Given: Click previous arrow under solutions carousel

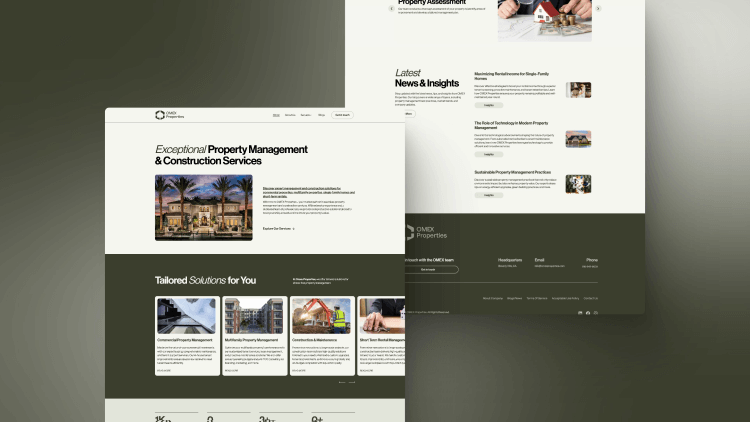Looking at the screenshot, I should (x=342, y=382).
